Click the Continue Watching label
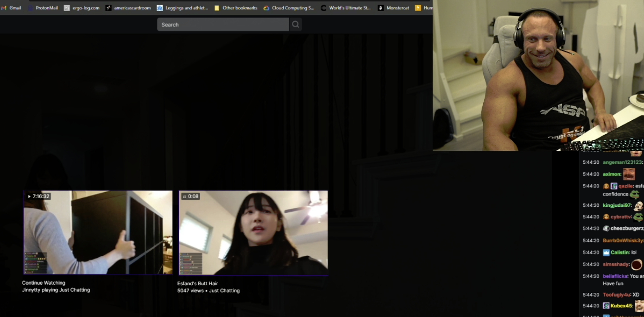The height and width of the screenshot is (317, 644). pos(44,283)
